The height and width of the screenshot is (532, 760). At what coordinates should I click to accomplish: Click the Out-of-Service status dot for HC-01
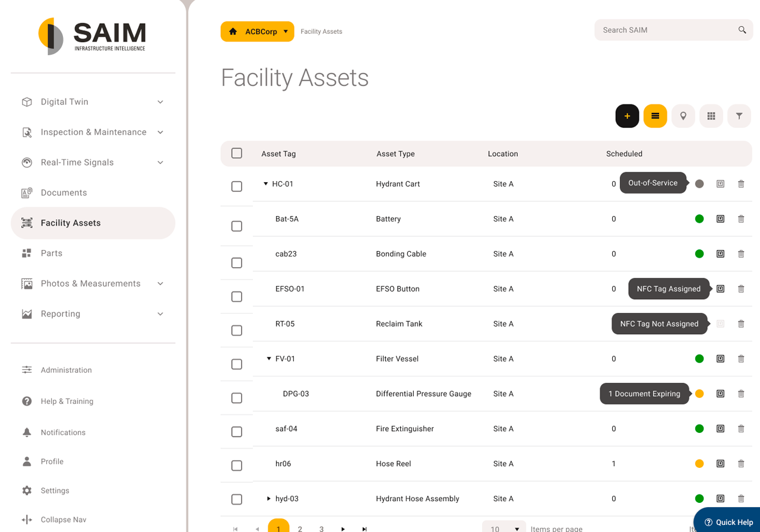(x=699, y=183)
